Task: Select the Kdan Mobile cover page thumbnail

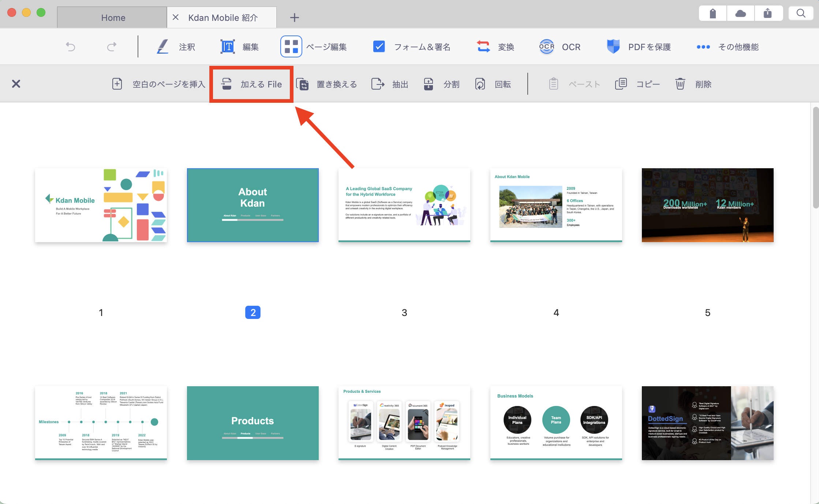Action: tap(101, 205)
